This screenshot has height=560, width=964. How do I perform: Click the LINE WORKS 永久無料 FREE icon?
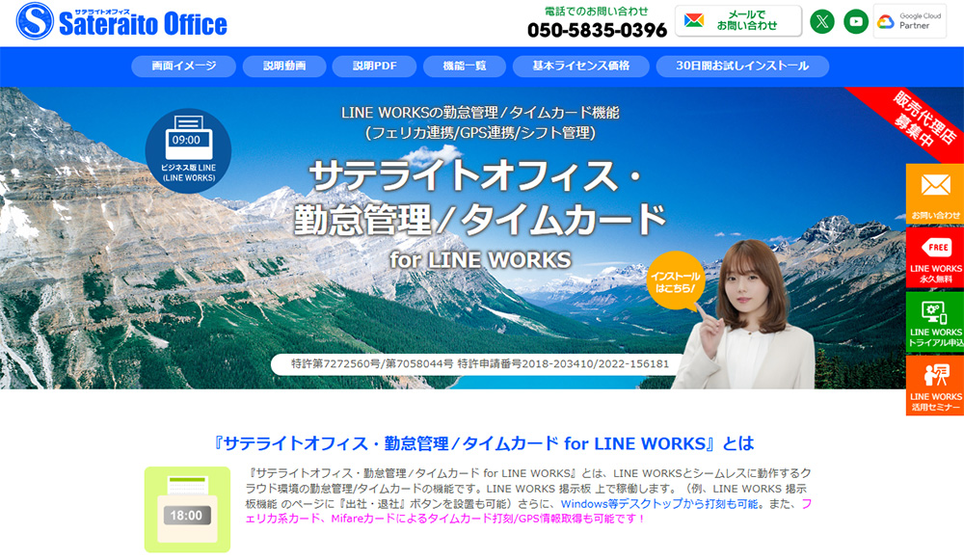[934, 257]
